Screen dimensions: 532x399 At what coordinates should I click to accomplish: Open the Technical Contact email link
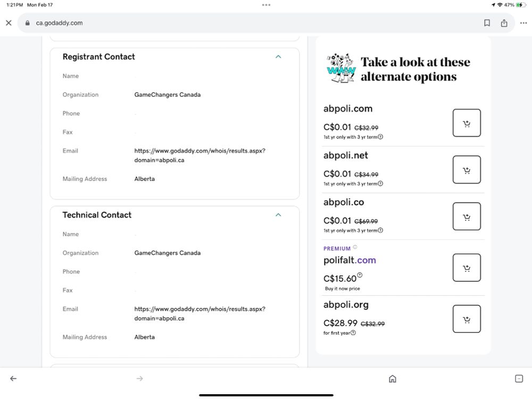pos(199,313)
